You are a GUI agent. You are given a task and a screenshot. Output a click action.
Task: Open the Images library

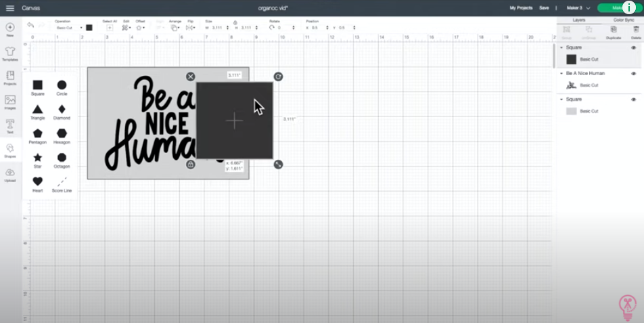pos(10,102)
